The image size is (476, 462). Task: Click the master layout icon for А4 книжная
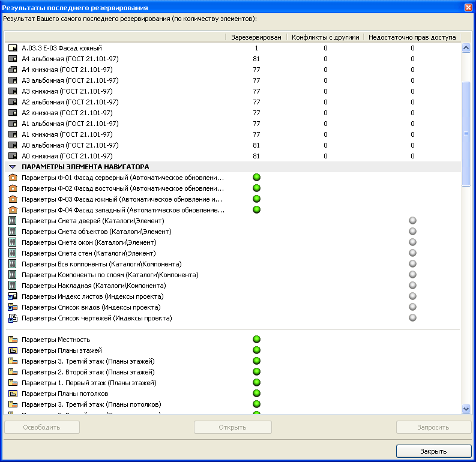click(x=13, y=70)
